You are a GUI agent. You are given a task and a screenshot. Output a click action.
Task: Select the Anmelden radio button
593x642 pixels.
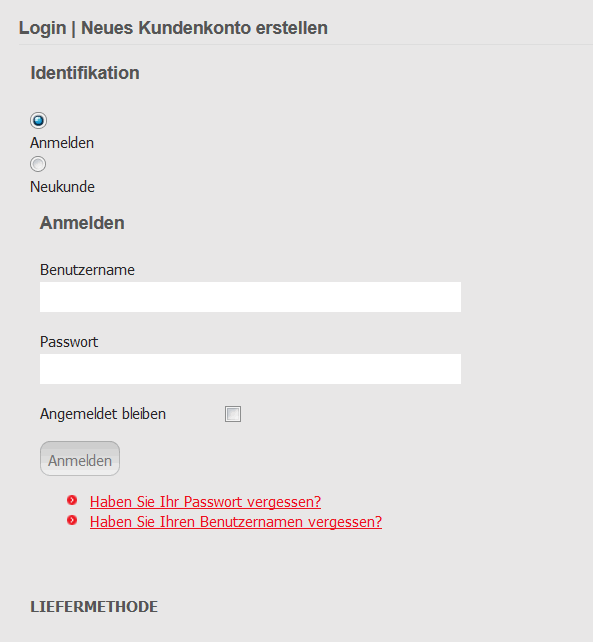click(x=38, y=120)
